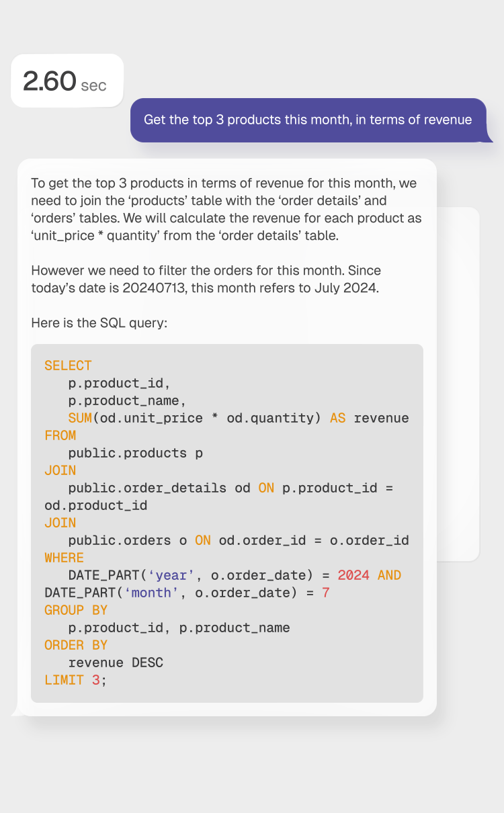
Task: Click the SELECT keyword in the code block
Action: coord(68,366)
